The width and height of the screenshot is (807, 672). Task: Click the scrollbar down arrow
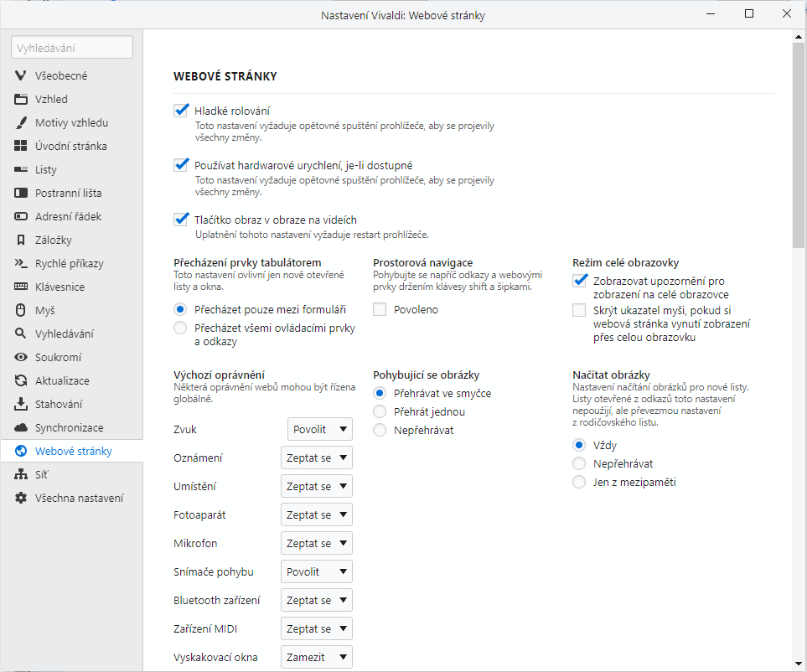pos(799,664)
